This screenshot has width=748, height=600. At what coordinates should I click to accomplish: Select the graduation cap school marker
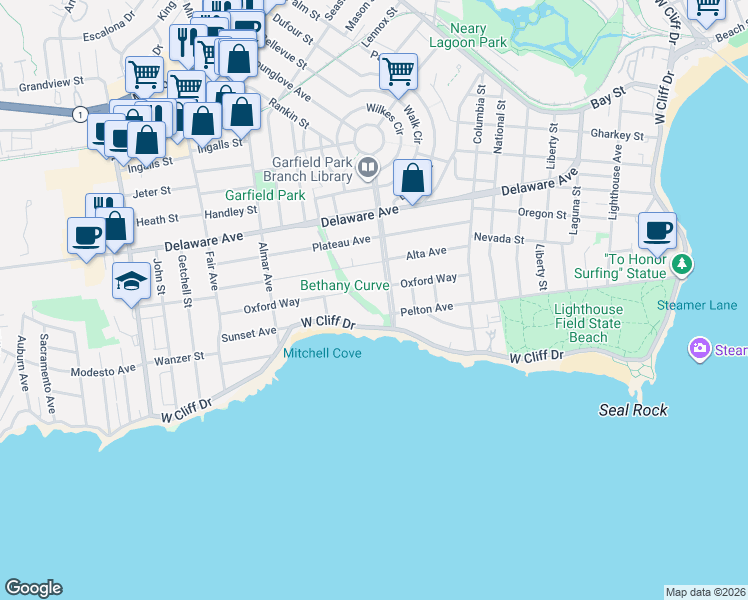(132, 284)
